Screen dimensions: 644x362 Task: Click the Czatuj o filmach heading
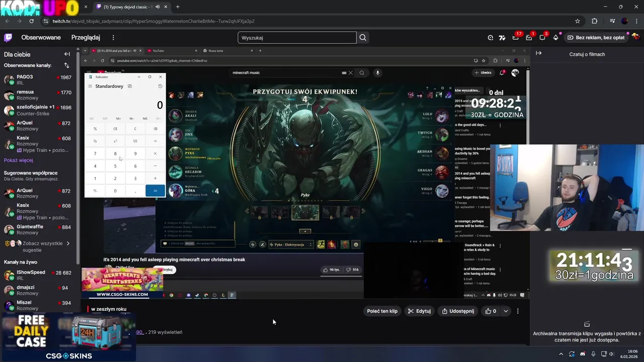[x=587, y=54]
